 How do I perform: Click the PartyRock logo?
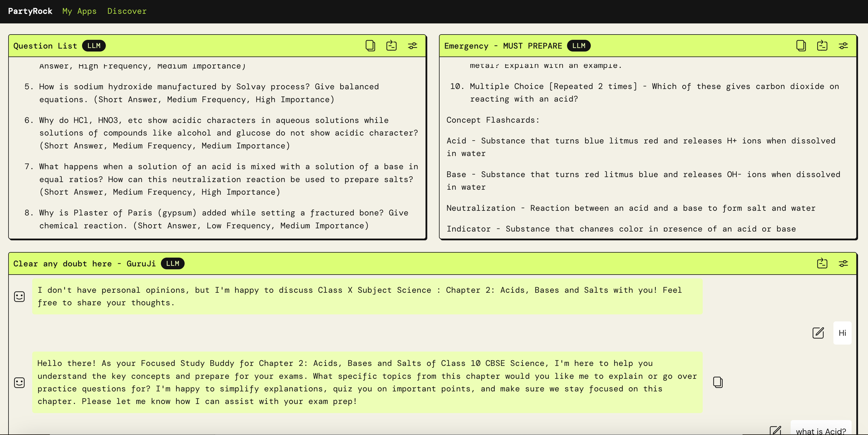coord(30,11)
